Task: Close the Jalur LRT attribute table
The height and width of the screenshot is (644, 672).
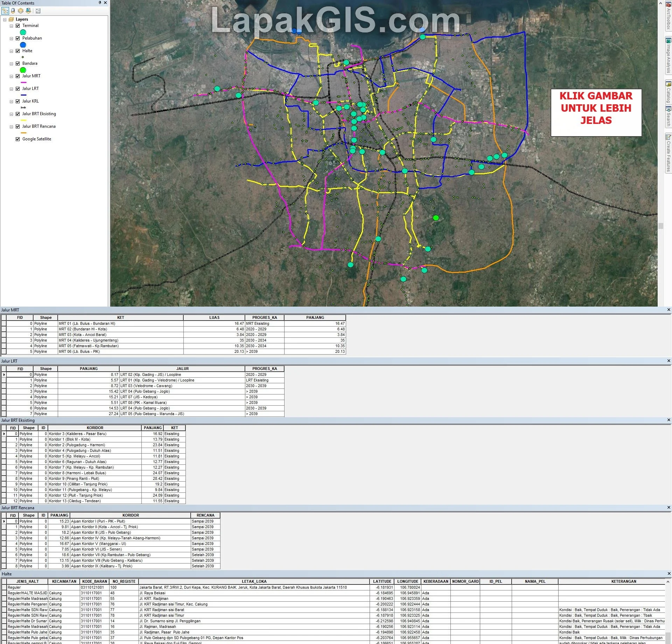Action: [668, 361]
